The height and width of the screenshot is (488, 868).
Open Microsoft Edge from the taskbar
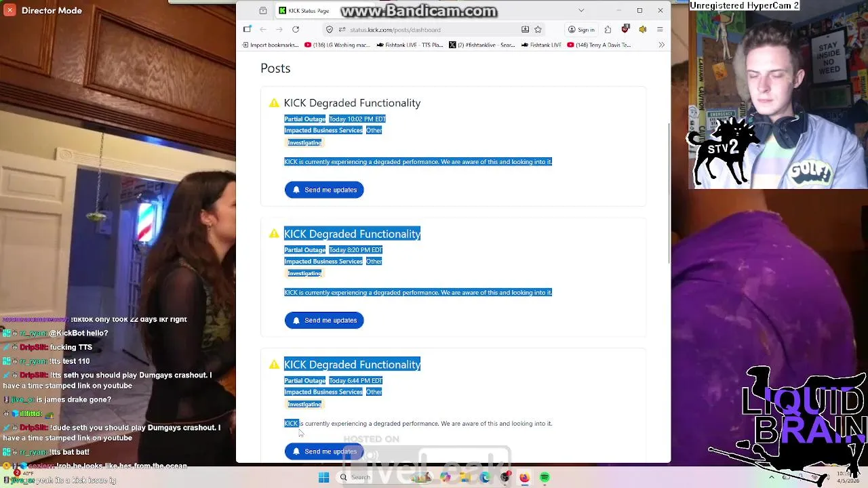tap(485, 477)
